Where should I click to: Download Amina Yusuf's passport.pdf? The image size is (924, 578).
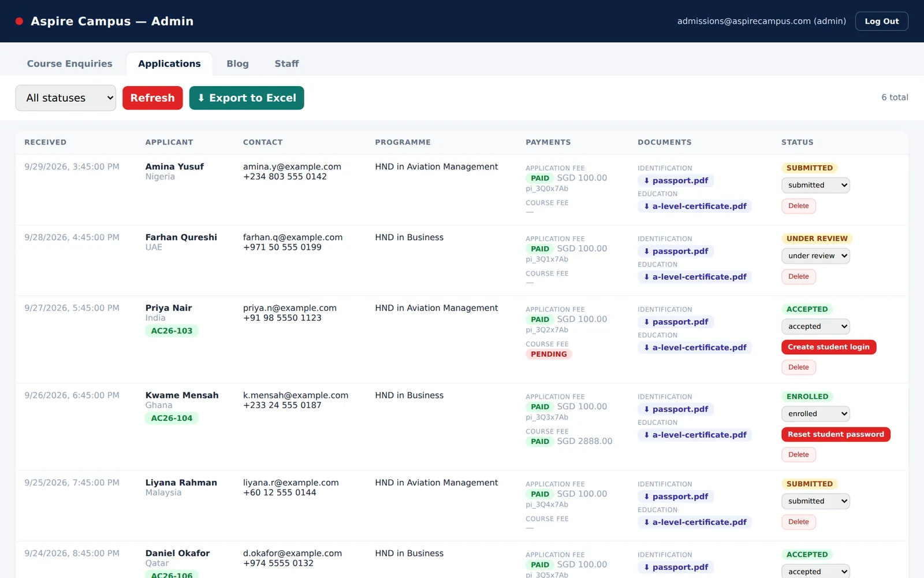676,180
